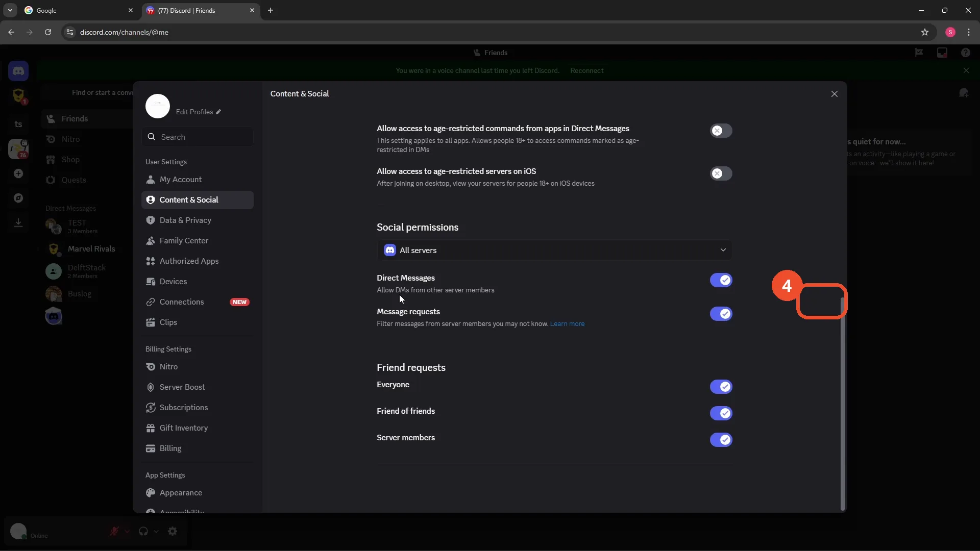Click the Nitro billing icon
This screenshot has width=980, height=551.
pyautogui.click(x=151, y=367)
